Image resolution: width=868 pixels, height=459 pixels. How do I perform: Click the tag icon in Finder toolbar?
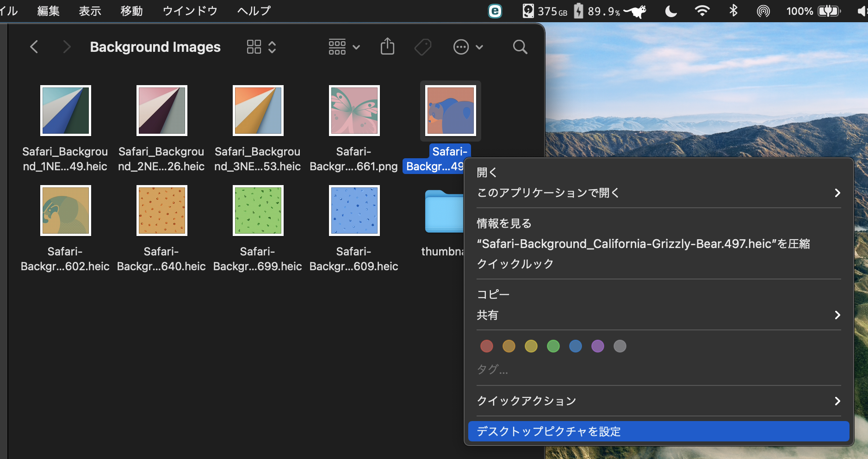422,47
